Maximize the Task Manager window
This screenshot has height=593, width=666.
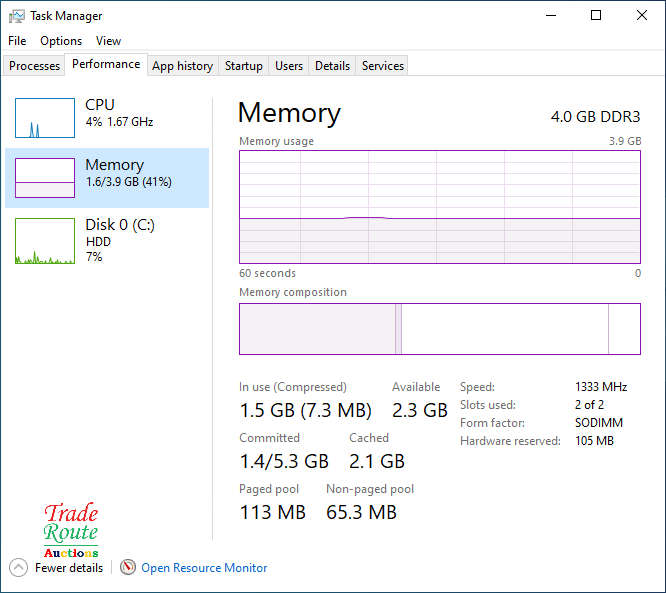click(596, 16)
